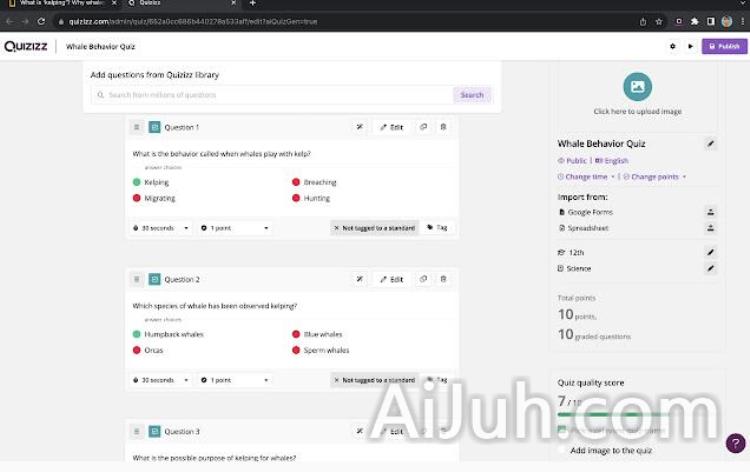Screen dimensions: 750x472
Task: Grab the Question 3 drag handle
Action: [137, 431]
